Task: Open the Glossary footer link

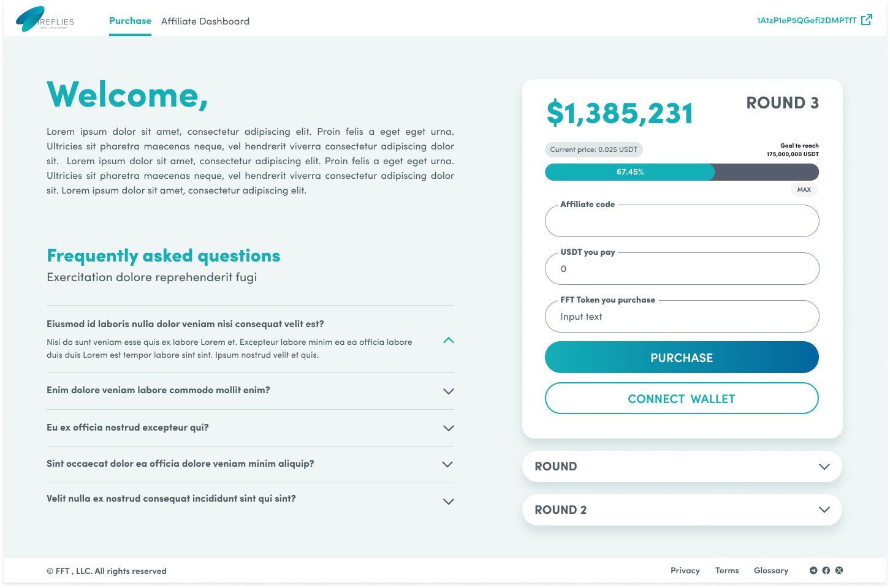Action: [771, 570]
